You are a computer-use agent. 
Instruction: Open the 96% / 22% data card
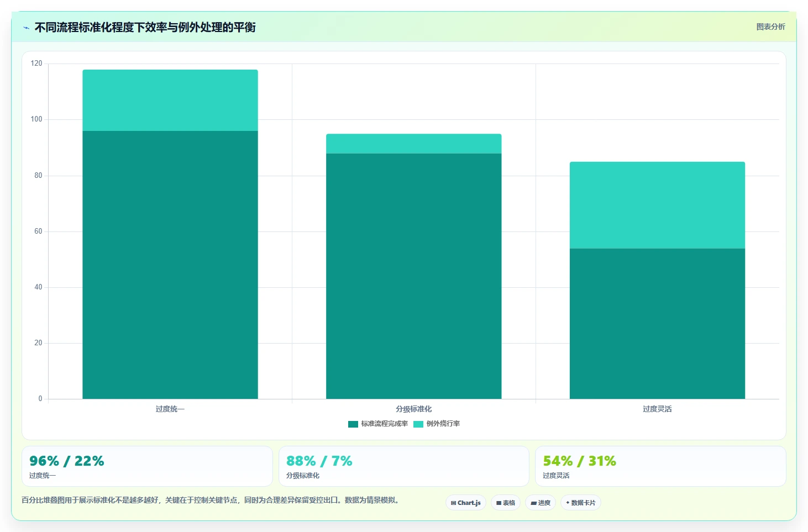click(147, 466)
